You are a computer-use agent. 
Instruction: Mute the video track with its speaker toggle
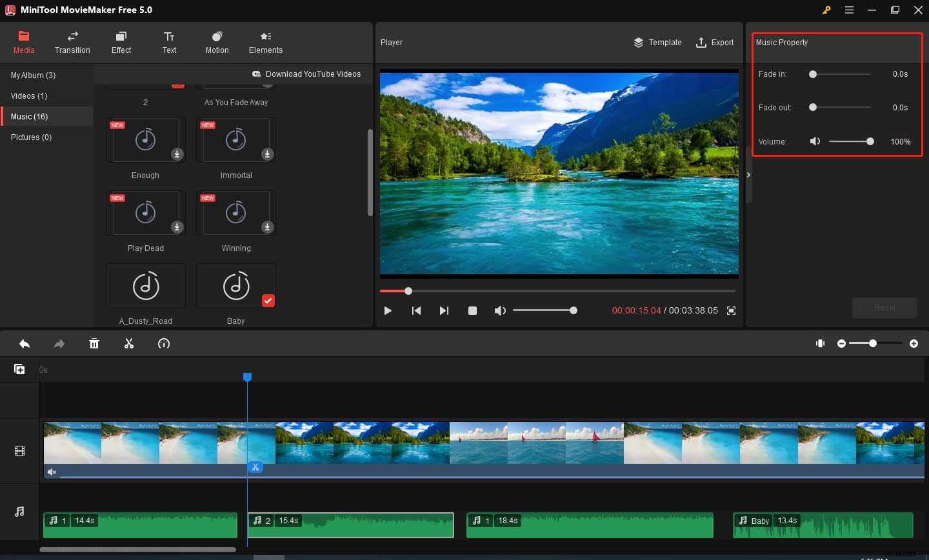click(x=52, y=472)
